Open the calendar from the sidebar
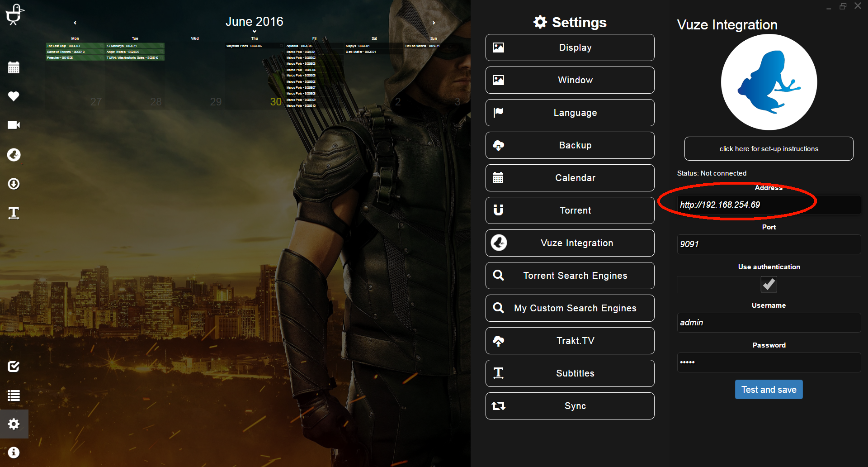The width and height of the screenshot is (868, 467). tap(14, 67)
